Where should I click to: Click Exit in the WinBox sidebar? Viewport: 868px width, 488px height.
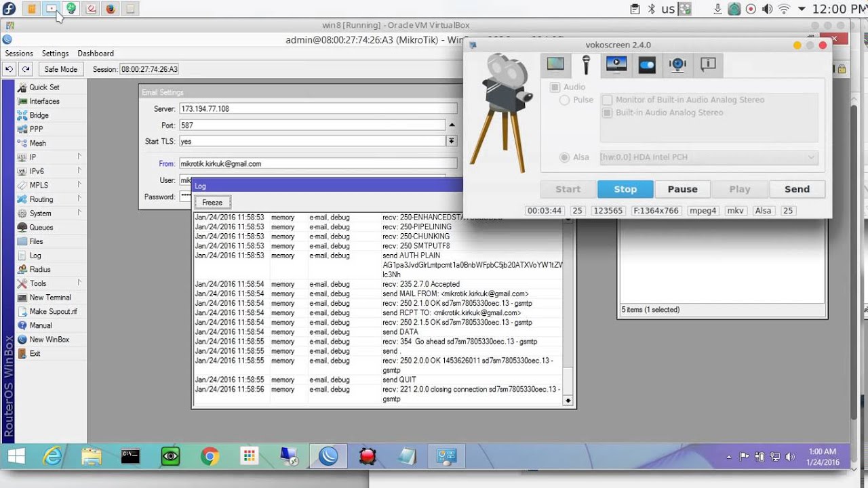click(x=35, y=353)
